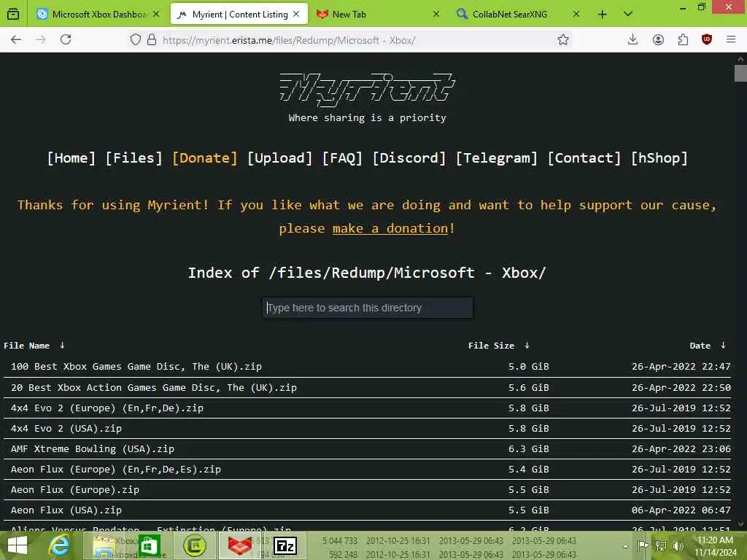Download Aeon Flux (Europe) (En,Fr,De,Es).zip

point(116,470)
